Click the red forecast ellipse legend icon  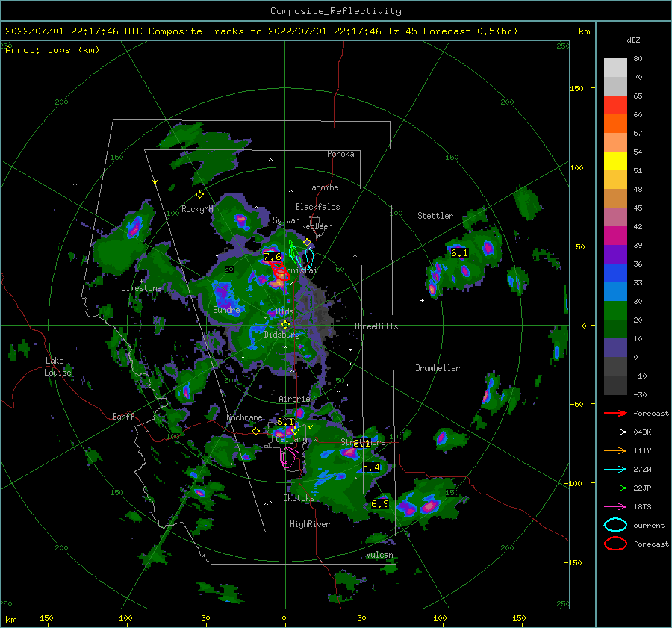pyautogui.click(x=615, y=544)
